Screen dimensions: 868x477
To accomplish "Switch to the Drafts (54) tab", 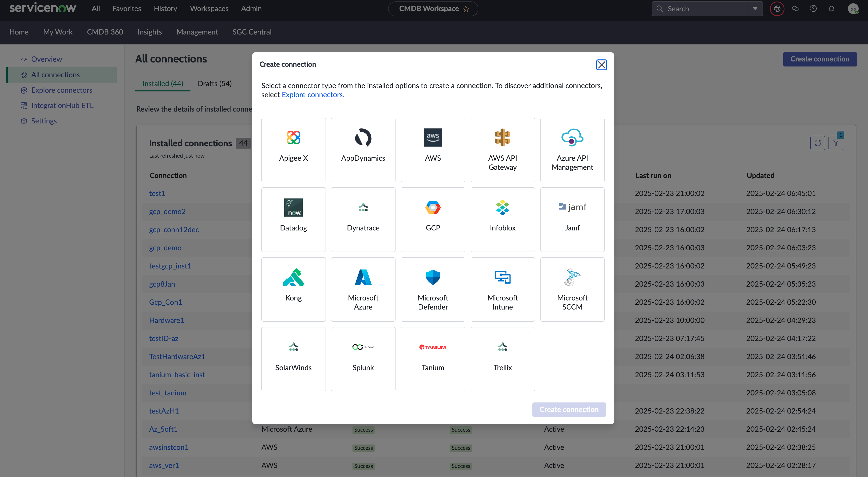I will [215, 83].
